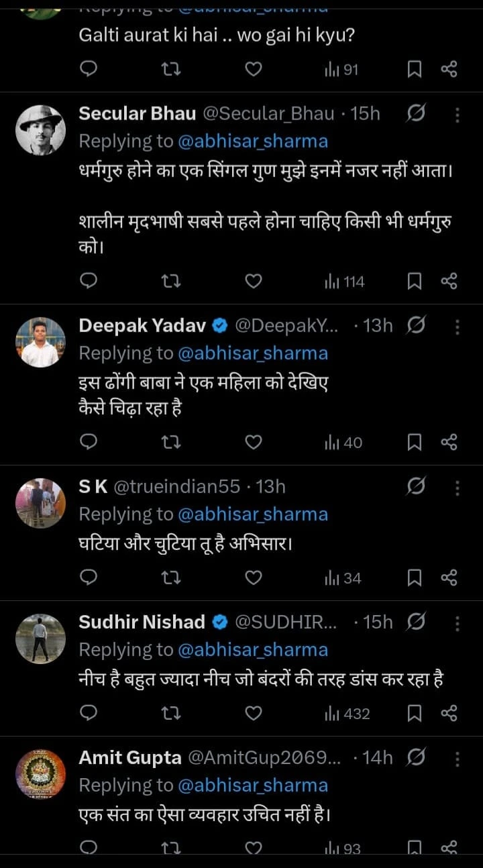Retweet Sudhir Nishad's tweet
This screenshot has width=483, height=868.
[170, 714]
